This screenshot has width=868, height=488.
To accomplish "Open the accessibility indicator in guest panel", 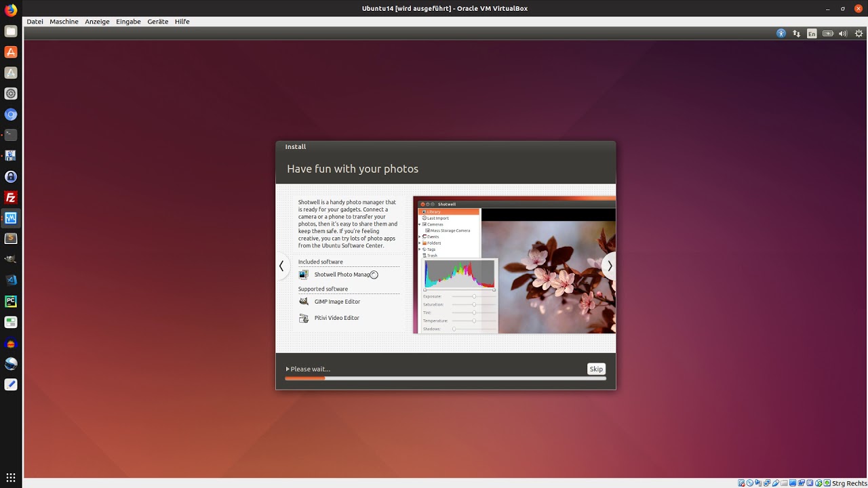I will [781, 33].
